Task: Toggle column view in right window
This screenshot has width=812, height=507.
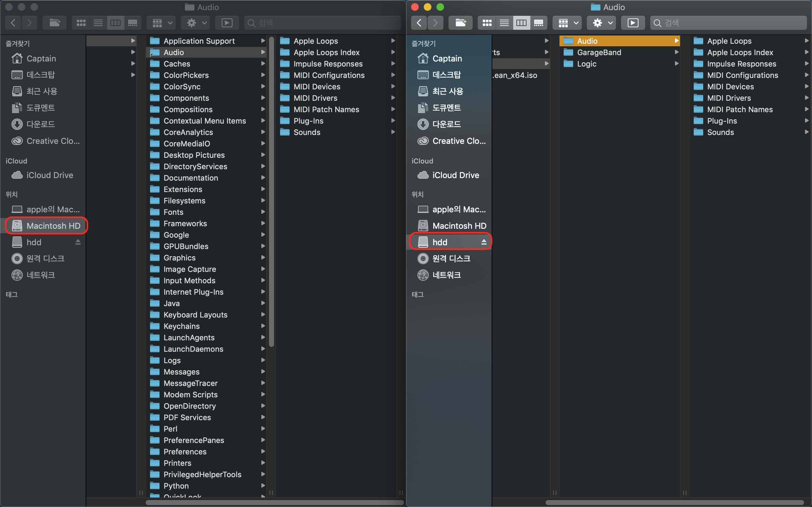Action: 521,23
